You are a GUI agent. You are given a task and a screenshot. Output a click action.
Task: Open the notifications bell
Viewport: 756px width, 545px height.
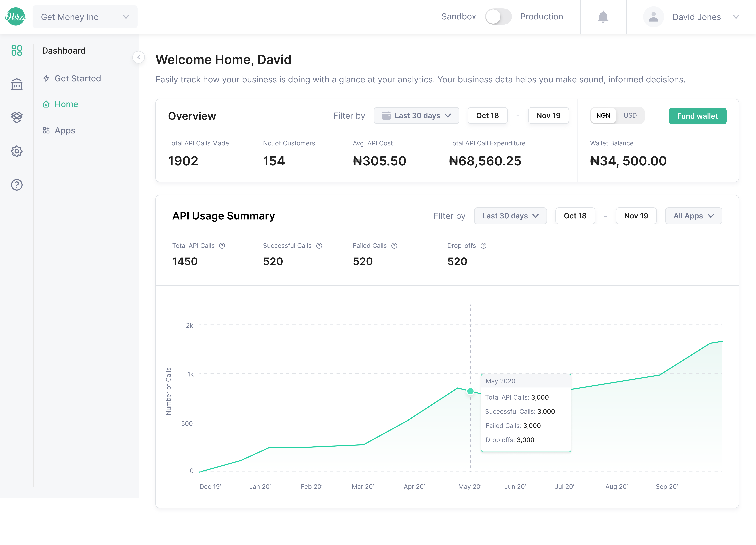point(603,17)
